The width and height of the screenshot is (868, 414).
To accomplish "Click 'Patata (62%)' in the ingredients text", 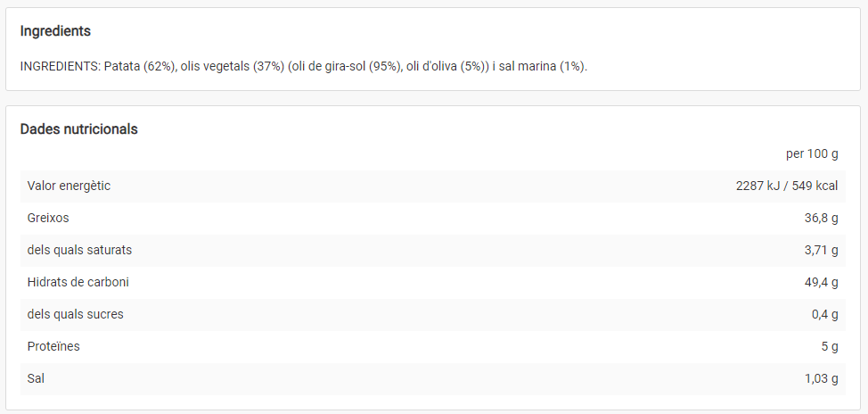I will [140, 67].
